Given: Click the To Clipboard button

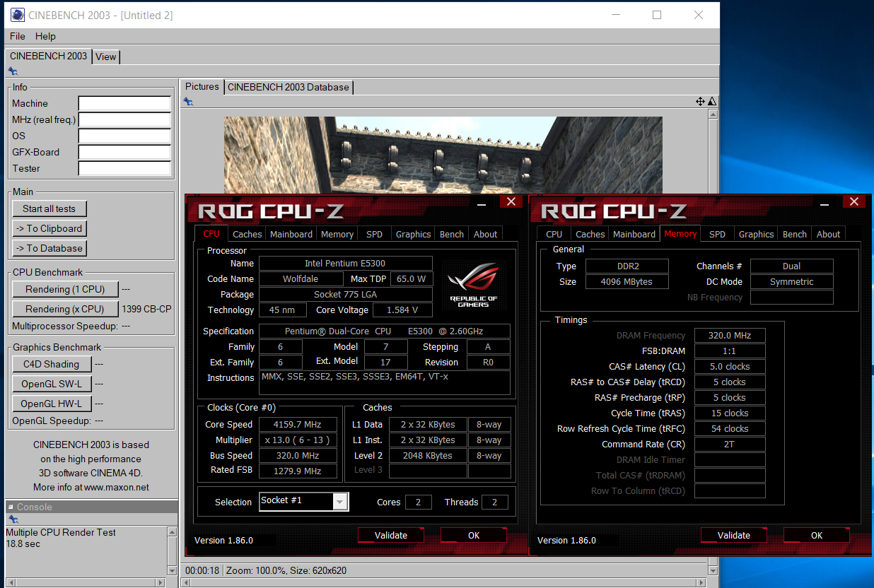Looking at the screenshot, I should pyautogui.click(x=49, y=228).
